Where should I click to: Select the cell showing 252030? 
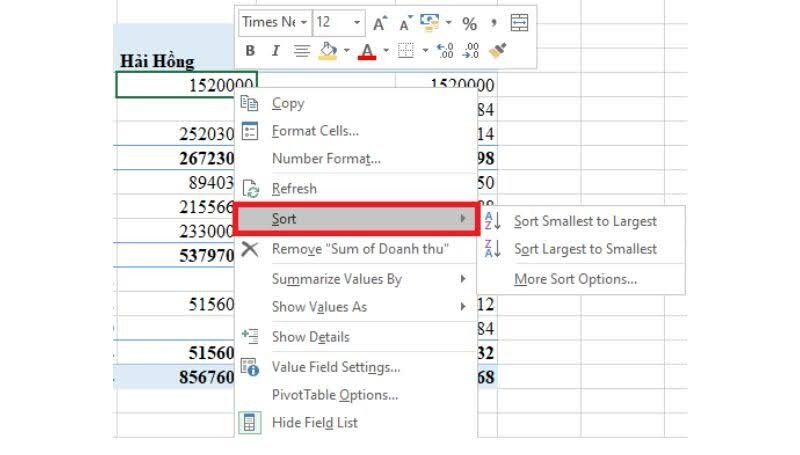pos(175,134)
